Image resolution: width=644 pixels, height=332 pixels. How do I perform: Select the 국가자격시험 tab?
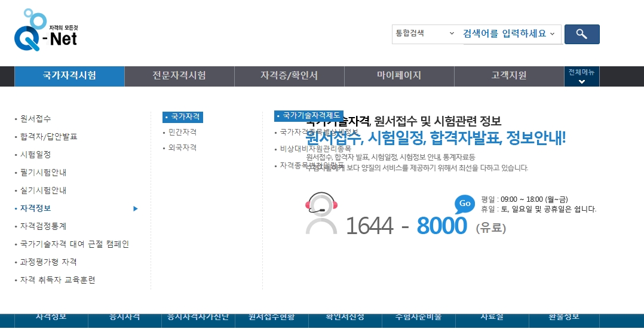coord(69,76)
